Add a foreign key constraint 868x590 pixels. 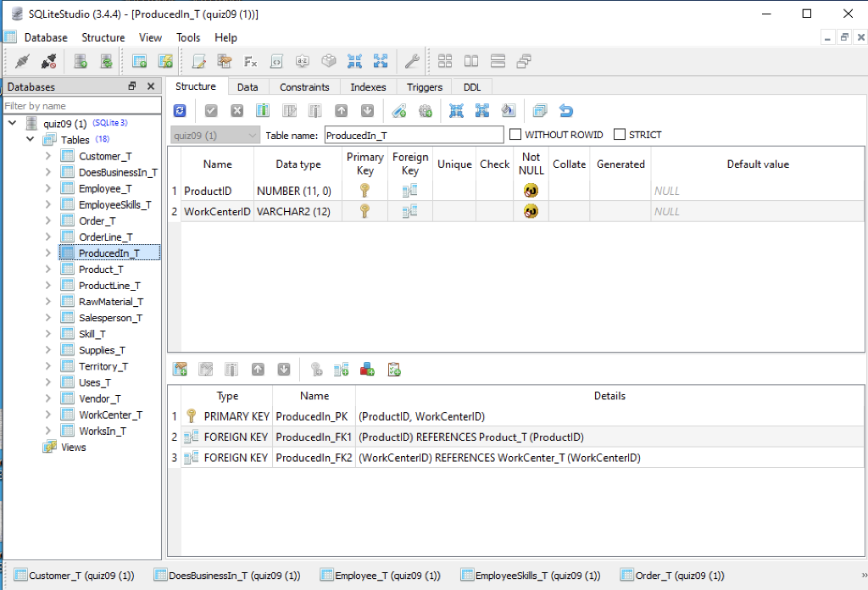click(x=341, y=369)
